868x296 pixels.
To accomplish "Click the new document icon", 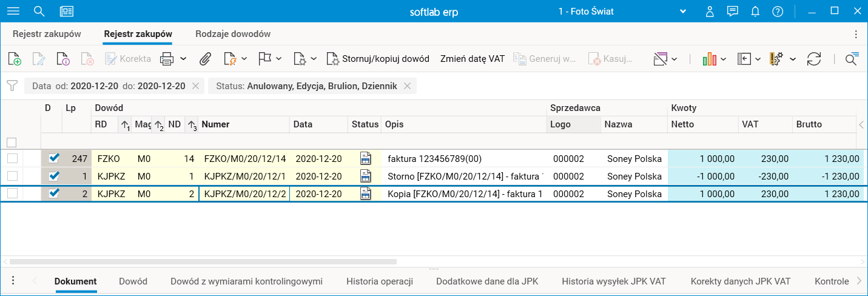I will click(x=15, y=59).
